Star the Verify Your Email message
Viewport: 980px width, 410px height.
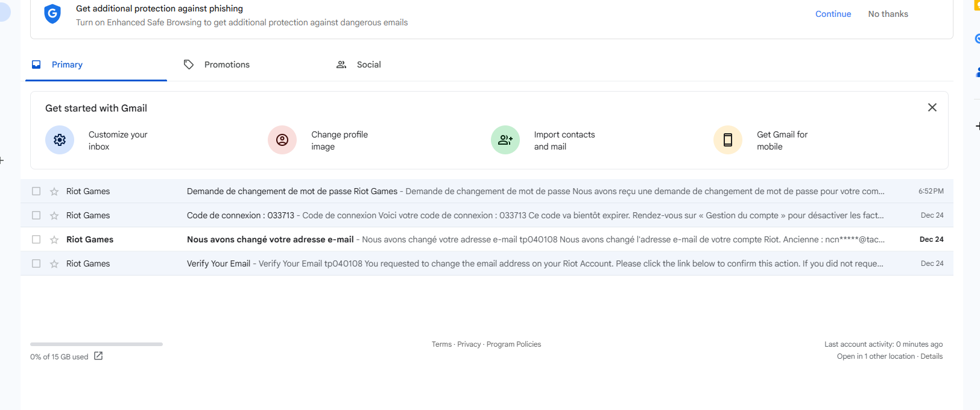click(x=54, y=263)
